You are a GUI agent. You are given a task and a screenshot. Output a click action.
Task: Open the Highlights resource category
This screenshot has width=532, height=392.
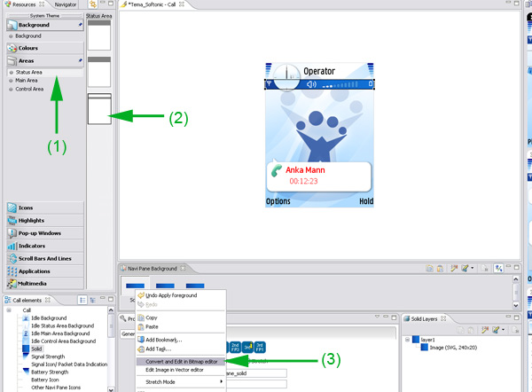36,220
